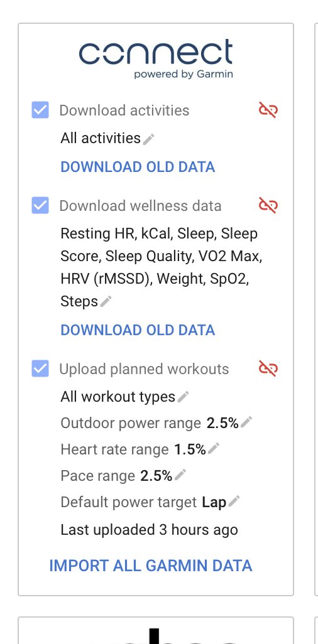Image resolution: width=318 pixels, height=644 pixels.
Task: Edit Default power target Lap pencil
Action: pos(234,501)
